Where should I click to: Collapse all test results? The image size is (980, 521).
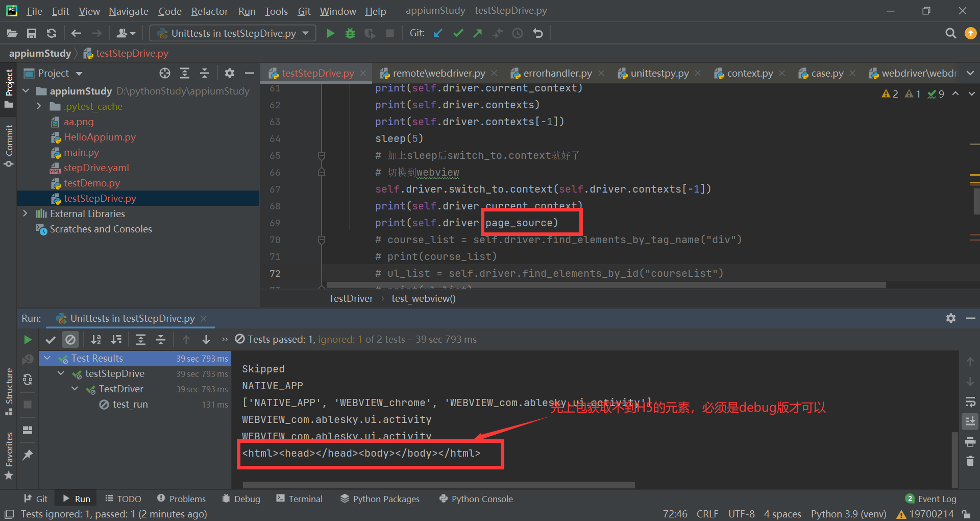point(161,340)
